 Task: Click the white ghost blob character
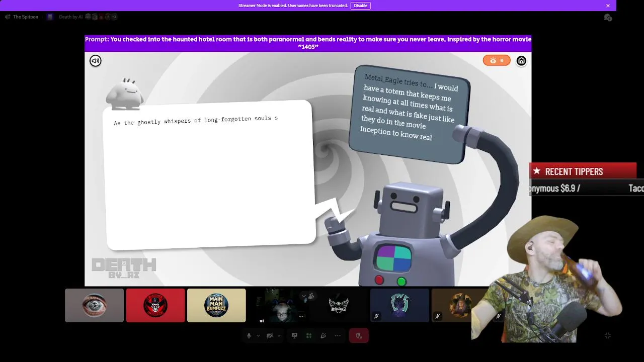tap(126, 94)
